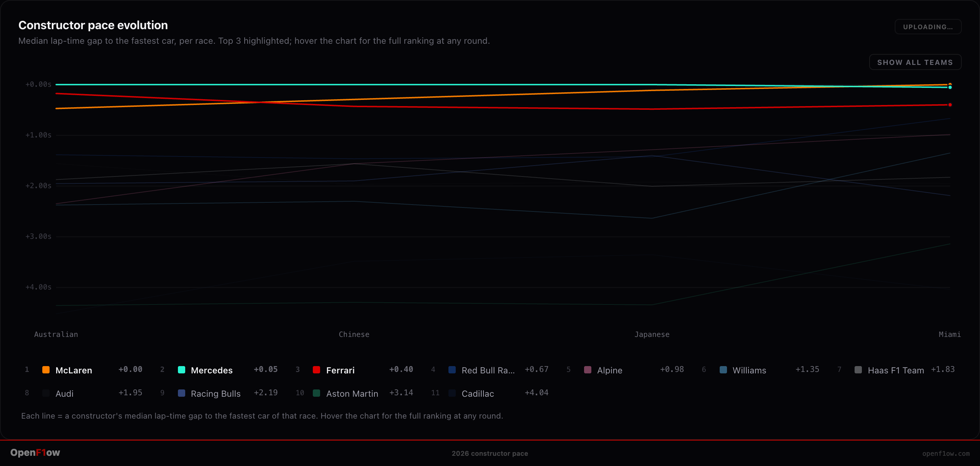
Task: Click the Show All Teams button
Action: click(915, 62)
